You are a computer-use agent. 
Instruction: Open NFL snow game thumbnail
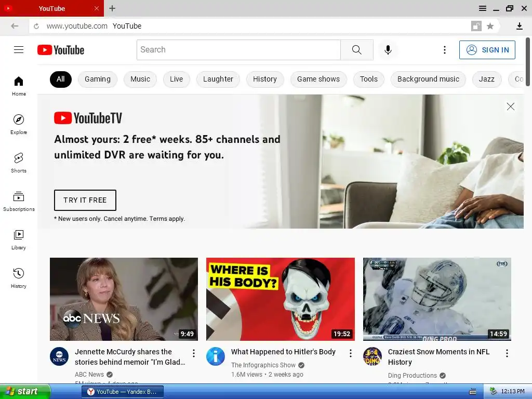pyautogui.click(x=437, y=299)
